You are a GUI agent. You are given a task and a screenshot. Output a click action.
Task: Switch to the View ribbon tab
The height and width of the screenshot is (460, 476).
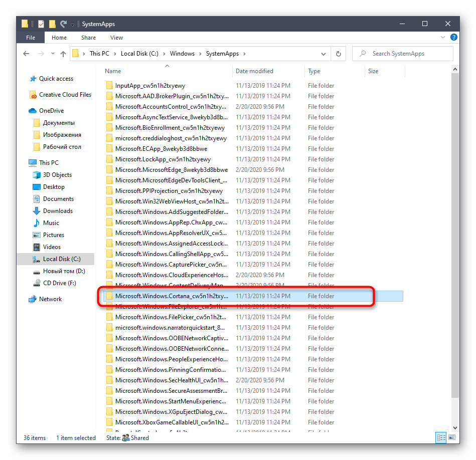pyautogui.click(x=116, y=38)
